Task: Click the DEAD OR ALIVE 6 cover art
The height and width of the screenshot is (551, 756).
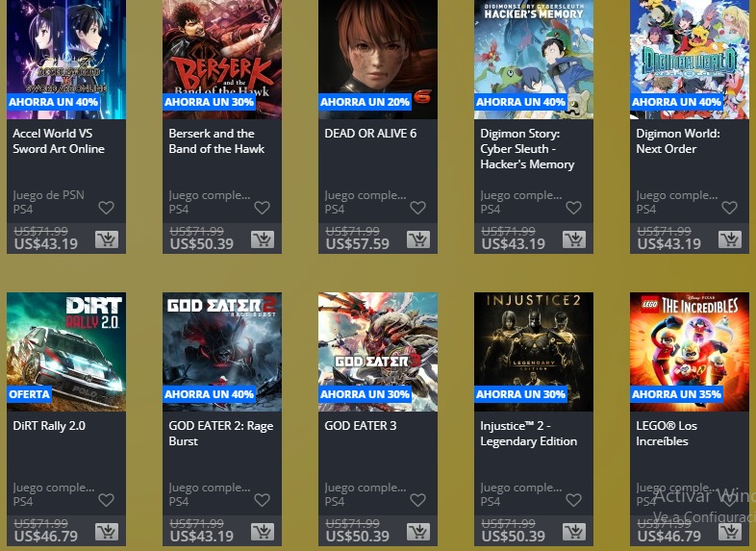Action: 377,60
